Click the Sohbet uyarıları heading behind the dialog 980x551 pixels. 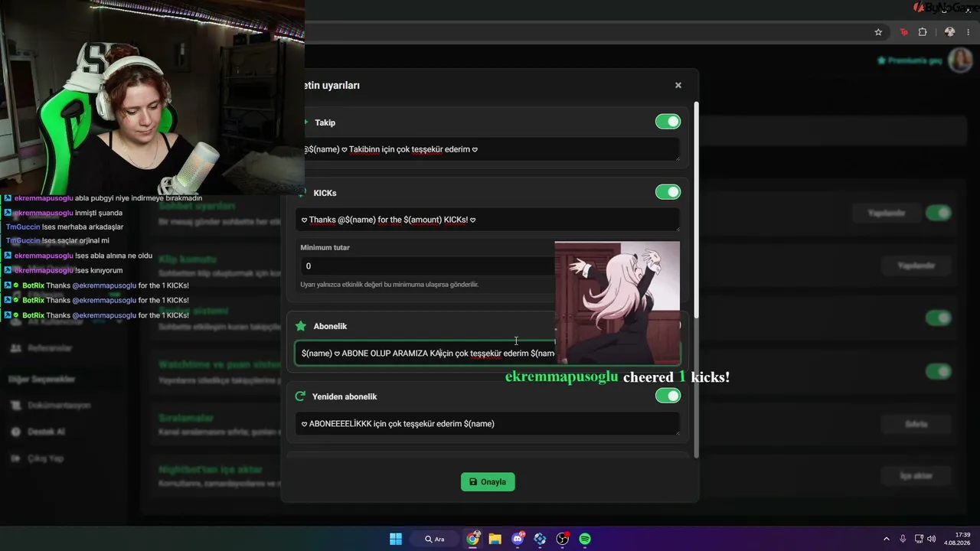click(x=197, y=207)
